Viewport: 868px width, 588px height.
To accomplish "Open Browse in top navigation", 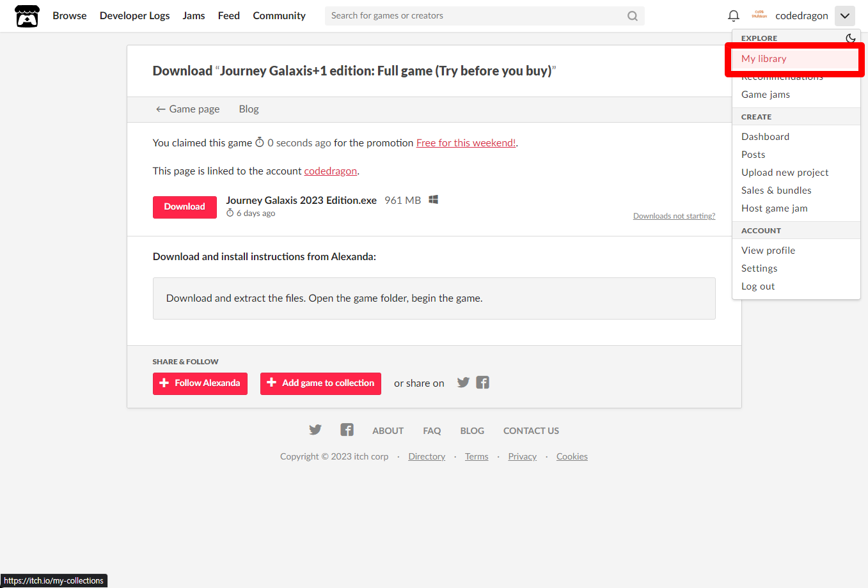I will tap(70, 16).
